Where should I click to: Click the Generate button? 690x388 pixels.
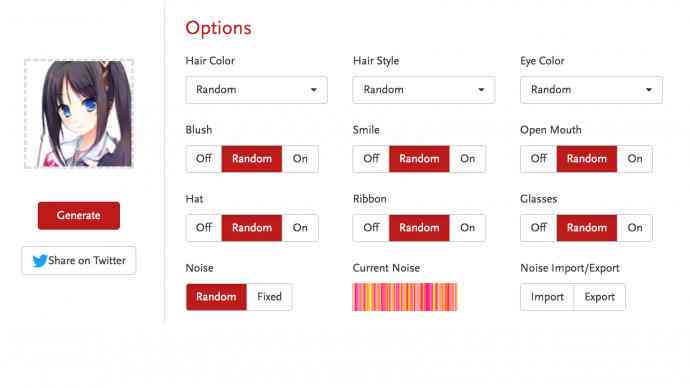tap(79, 216)
